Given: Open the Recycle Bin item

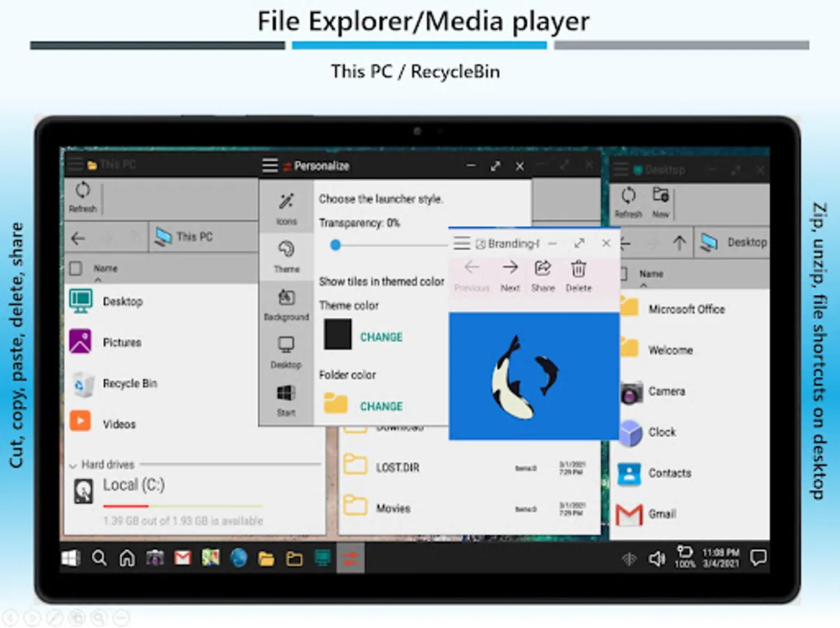Looking at the screenshot, I should tap(129, 384).
